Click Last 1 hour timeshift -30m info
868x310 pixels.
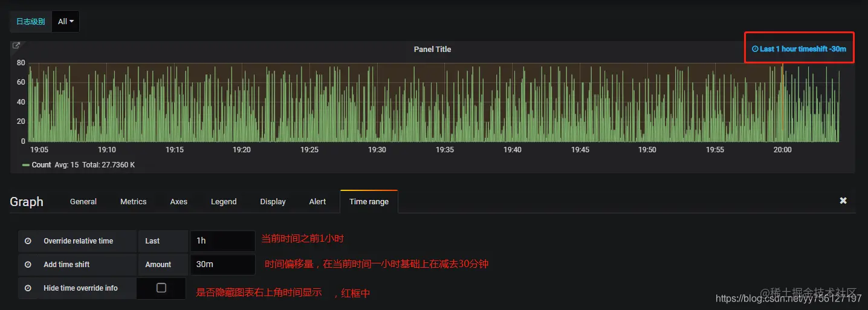coord(798,49)
